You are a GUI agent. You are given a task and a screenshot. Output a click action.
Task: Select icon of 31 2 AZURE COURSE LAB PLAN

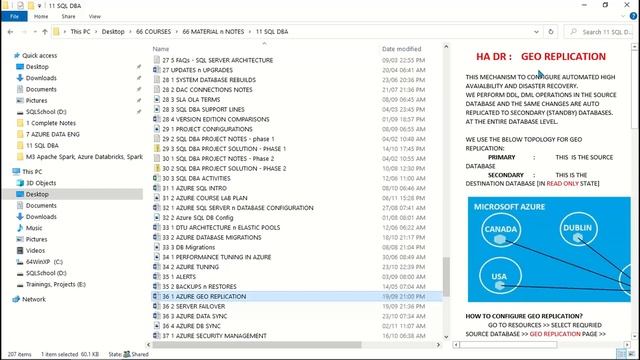tap(156, 198)
